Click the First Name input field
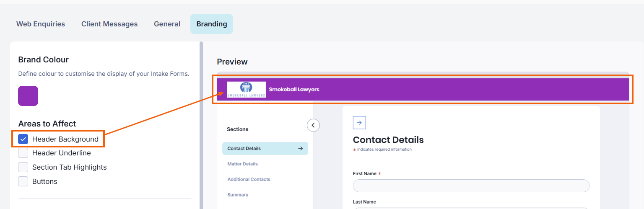This screenshot has width=644, height=209. point(471,186)
